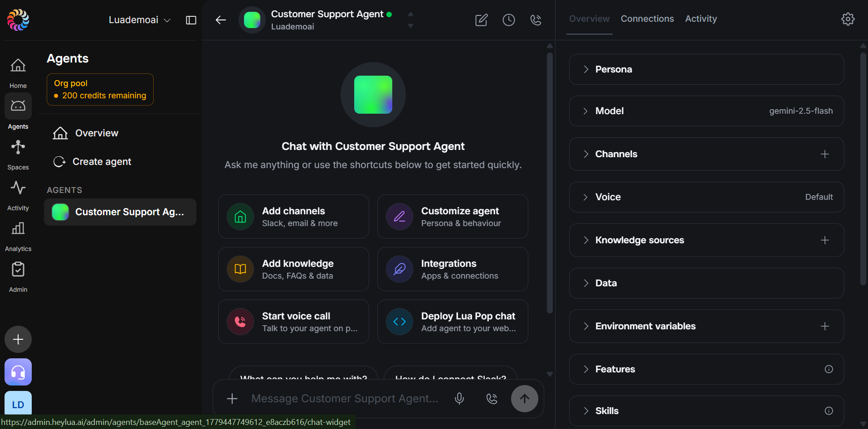Click the gemini-2.5-flash model value
The width and height of the screenshot is (868, 429).
coord(801,111)
